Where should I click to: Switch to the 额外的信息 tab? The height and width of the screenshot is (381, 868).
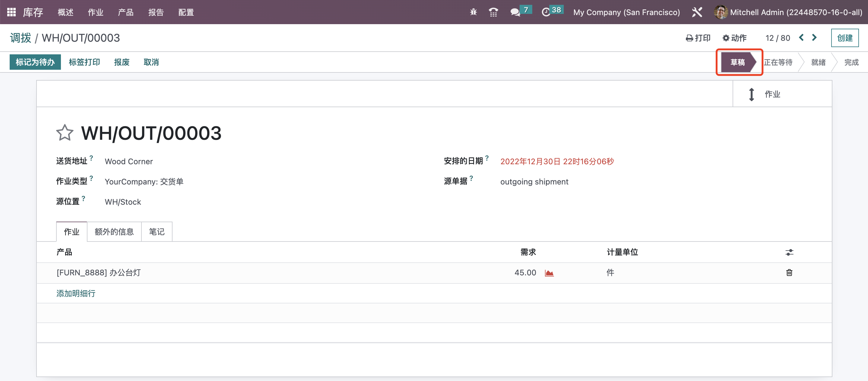point(114,231)
